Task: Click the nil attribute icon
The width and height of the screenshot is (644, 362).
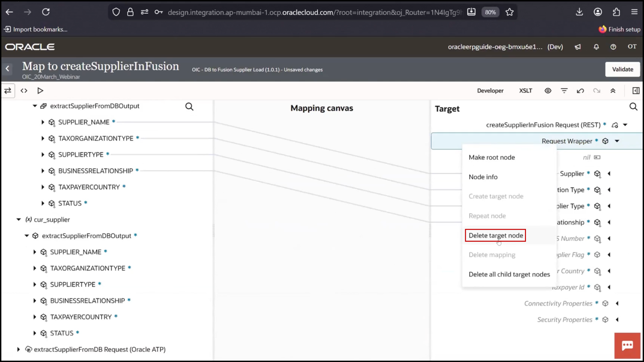Action: tap(597, 158)
